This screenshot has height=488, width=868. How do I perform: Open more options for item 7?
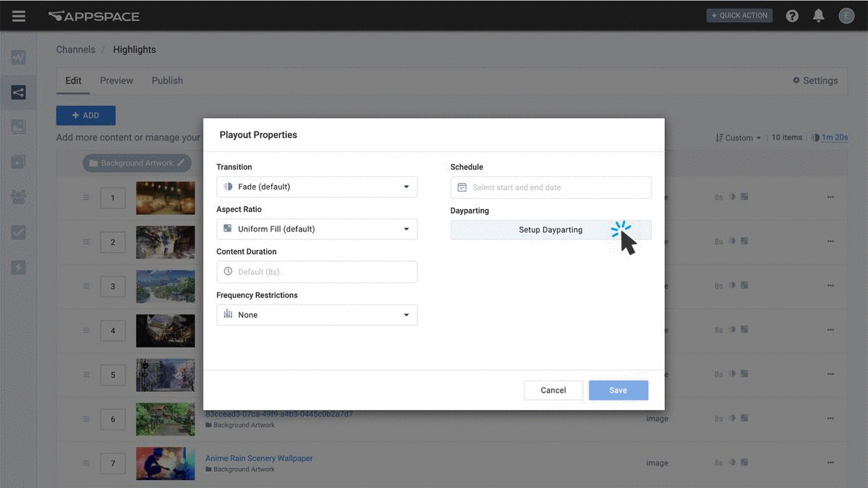coord(830,463)
